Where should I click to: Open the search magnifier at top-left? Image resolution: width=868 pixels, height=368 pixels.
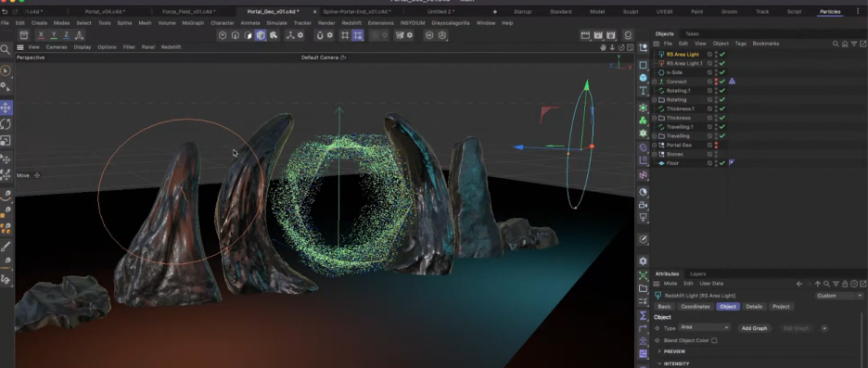tap(5, 50)
